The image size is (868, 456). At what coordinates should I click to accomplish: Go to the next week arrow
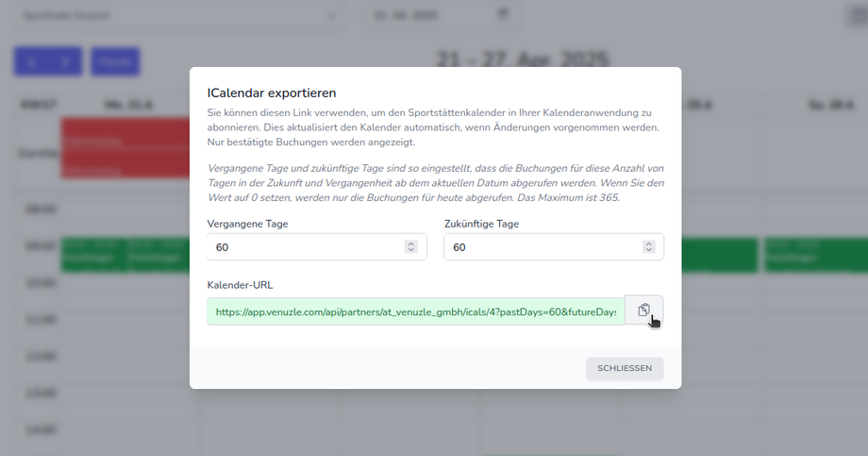click(x=65, y=62)
